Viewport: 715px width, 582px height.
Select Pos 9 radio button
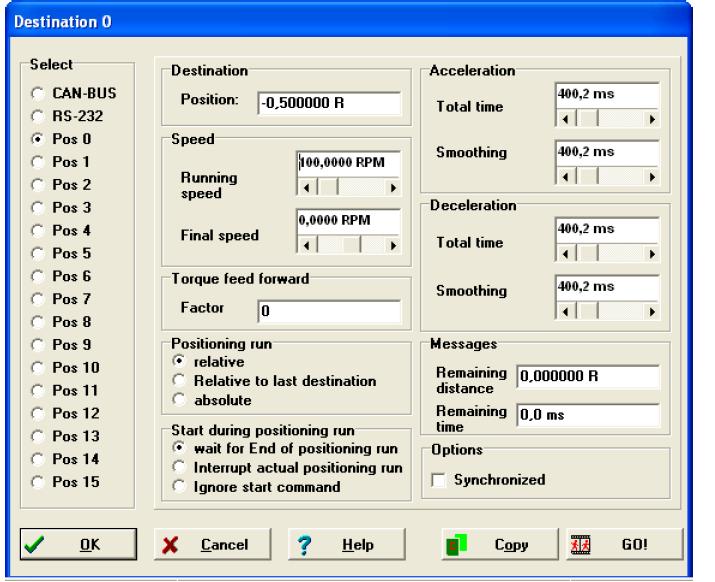pos(37,345)
